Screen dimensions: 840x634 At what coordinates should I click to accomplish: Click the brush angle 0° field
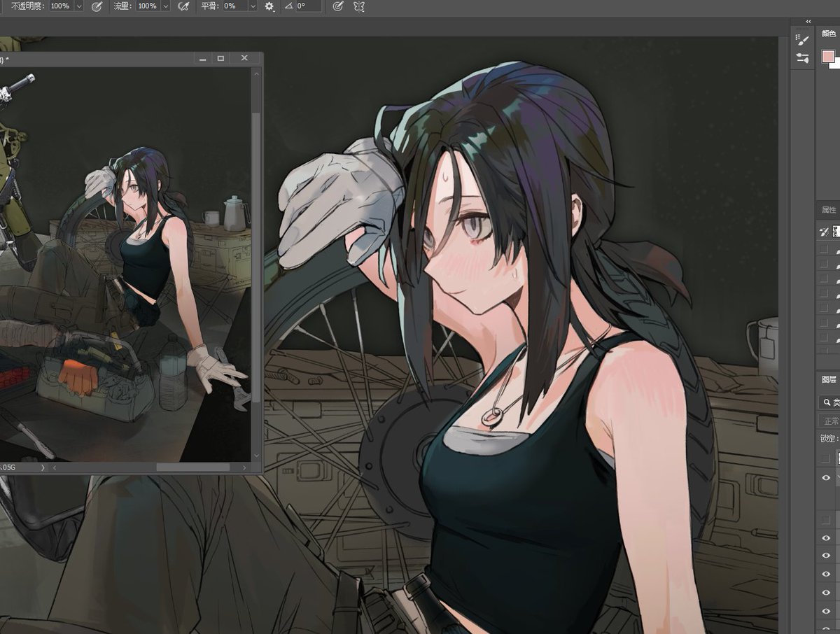[309, 6]
